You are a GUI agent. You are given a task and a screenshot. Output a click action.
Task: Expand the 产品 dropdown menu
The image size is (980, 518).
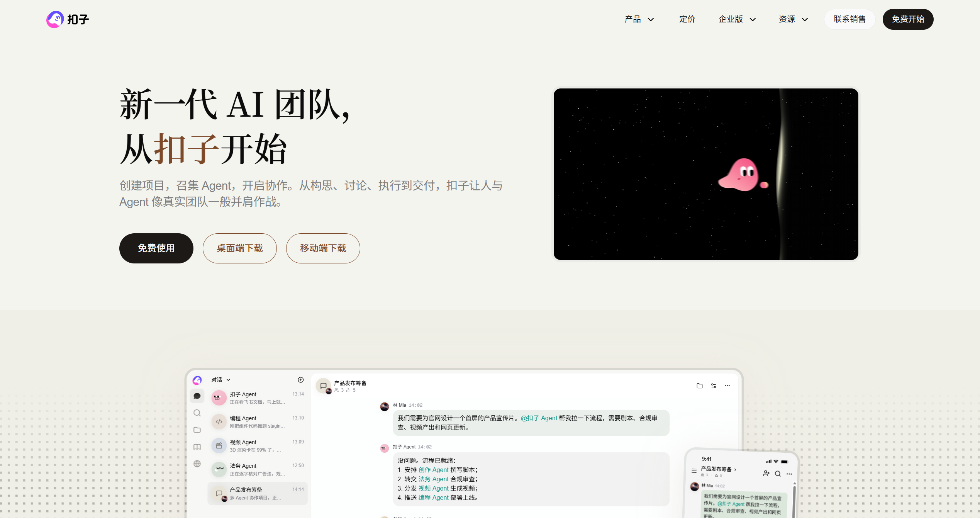tap(639, 19)
